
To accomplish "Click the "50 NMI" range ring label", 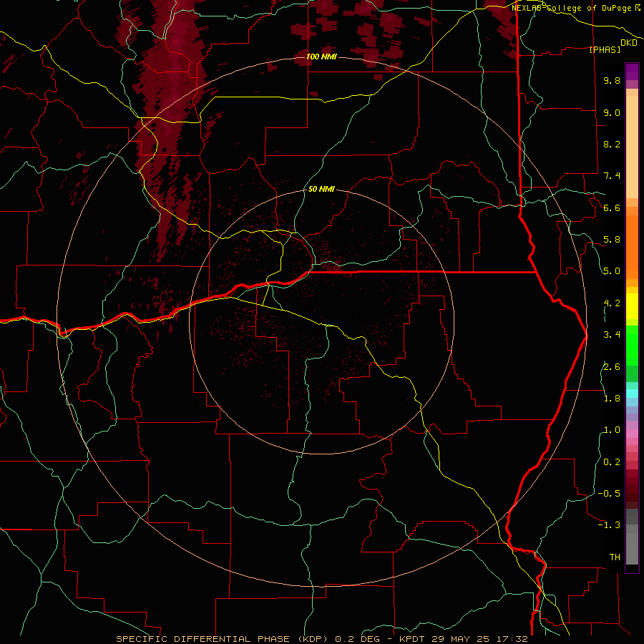I will (321, 189).
